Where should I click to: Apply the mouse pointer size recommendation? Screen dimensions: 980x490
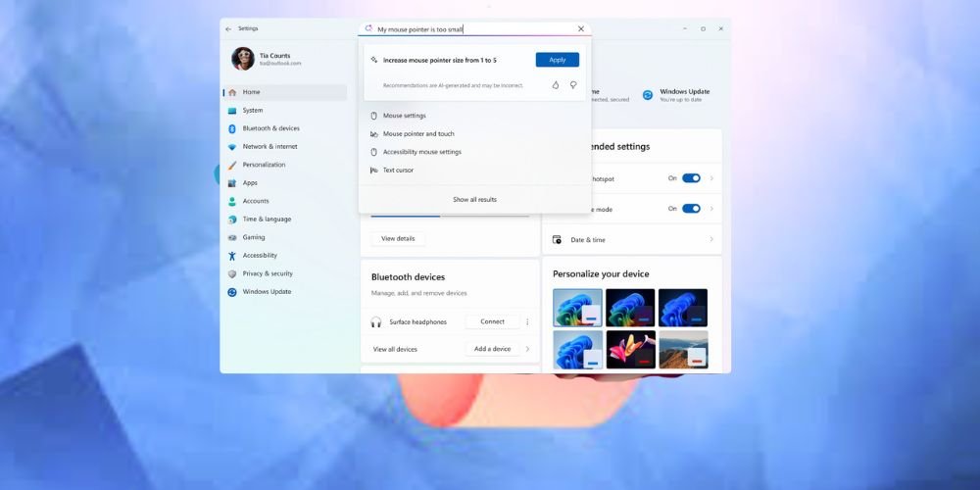tap(557, 60)
